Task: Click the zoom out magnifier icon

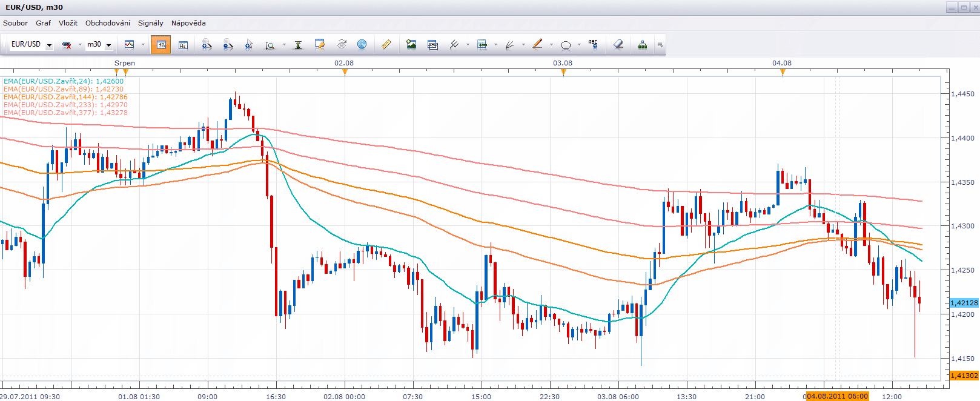Action: click(x=228, y=45)
